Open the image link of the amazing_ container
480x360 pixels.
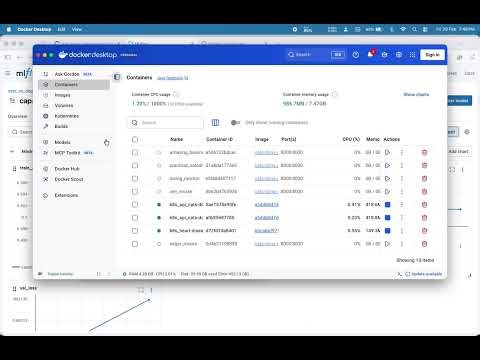coord(266,152)
